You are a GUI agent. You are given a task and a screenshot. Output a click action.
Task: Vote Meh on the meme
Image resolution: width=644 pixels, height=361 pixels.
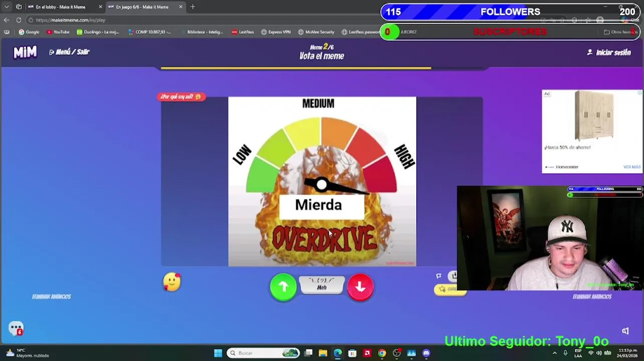tap(321, 284)
